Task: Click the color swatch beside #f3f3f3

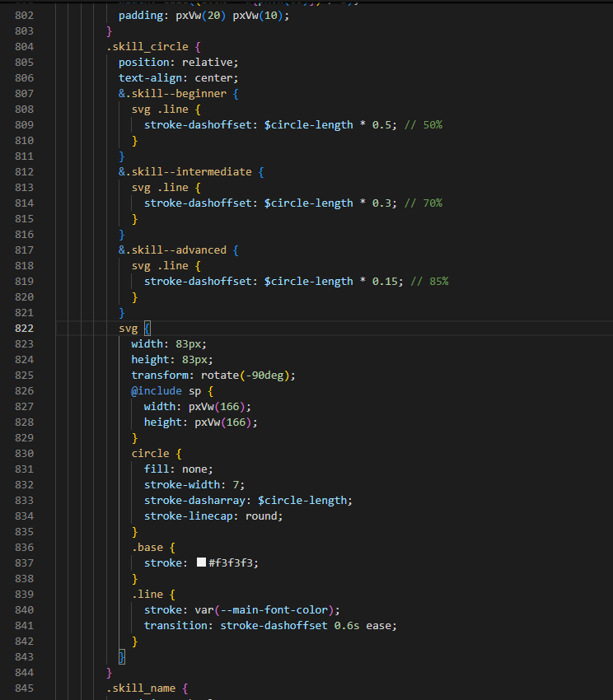Action: pos(201,563)
